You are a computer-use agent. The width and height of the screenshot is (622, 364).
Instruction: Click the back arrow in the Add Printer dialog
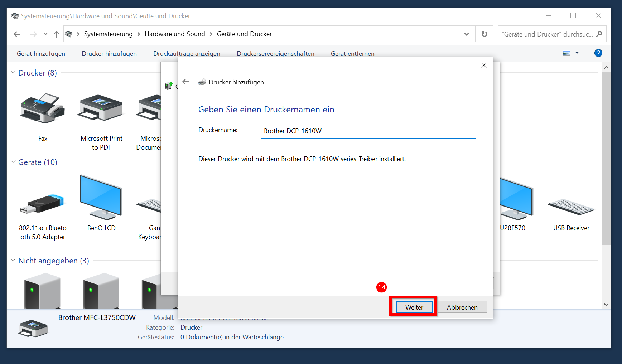(185, 82)
